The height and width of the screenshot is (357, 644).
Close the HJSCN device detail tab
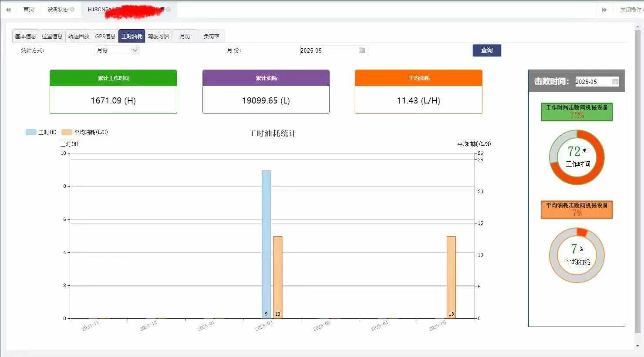point(169,10)
